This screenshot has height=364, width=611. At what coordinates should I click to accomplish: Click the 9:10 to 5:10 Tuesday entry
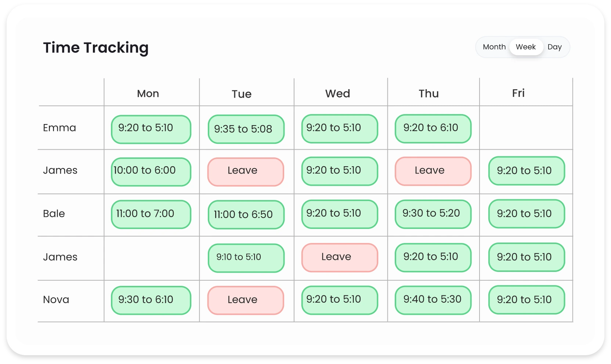click(246, 258)
